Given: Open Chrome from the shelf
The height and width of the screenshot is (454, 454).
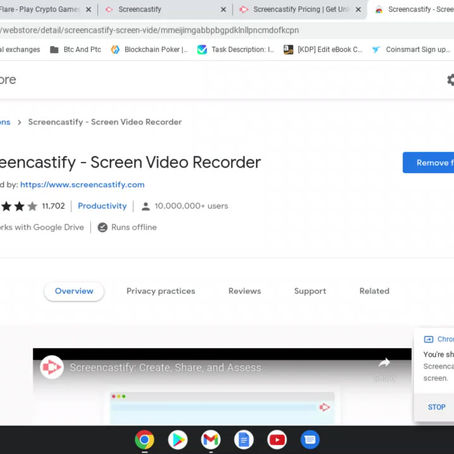Looking at the screenshot, I should [144, 440].
